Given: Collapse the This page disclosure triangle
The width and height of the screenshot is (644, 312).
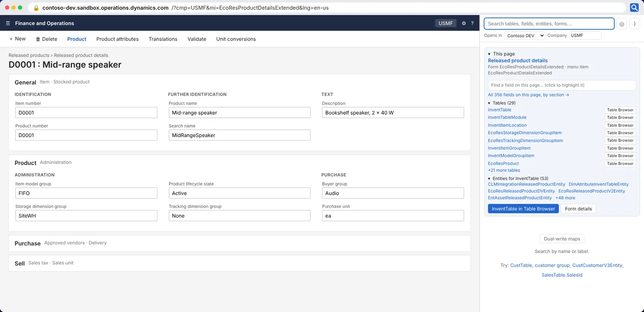Looking at the screenshot, I should pyautogui.click(x=489, y=54).
